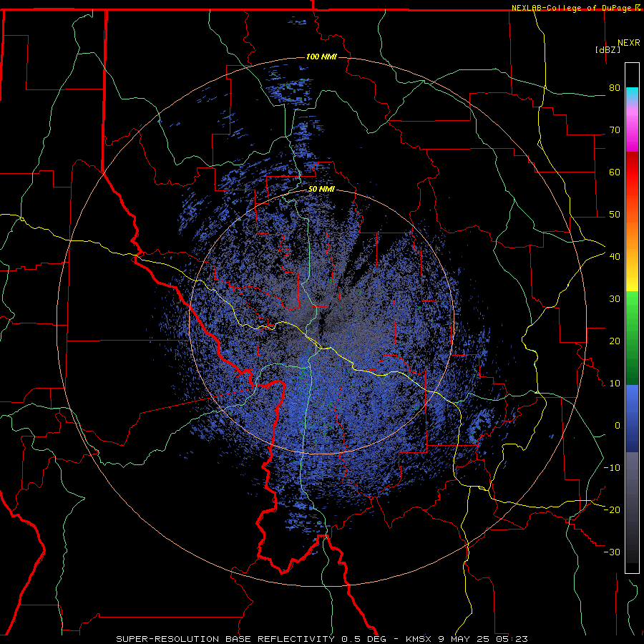The width and height of the screenshot is (644, 644).
Task: Click the 100 NMI range ring label
Action: (x=321, y=57)
